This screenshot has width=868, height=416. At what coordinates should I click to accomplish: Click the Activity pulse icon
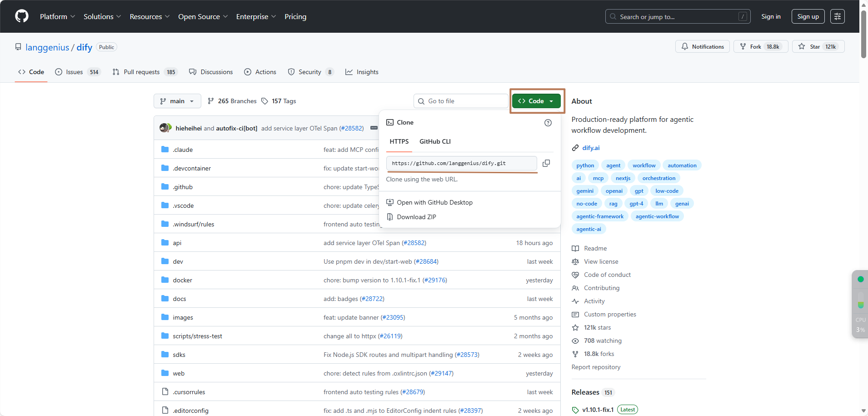tap(575, 301)
